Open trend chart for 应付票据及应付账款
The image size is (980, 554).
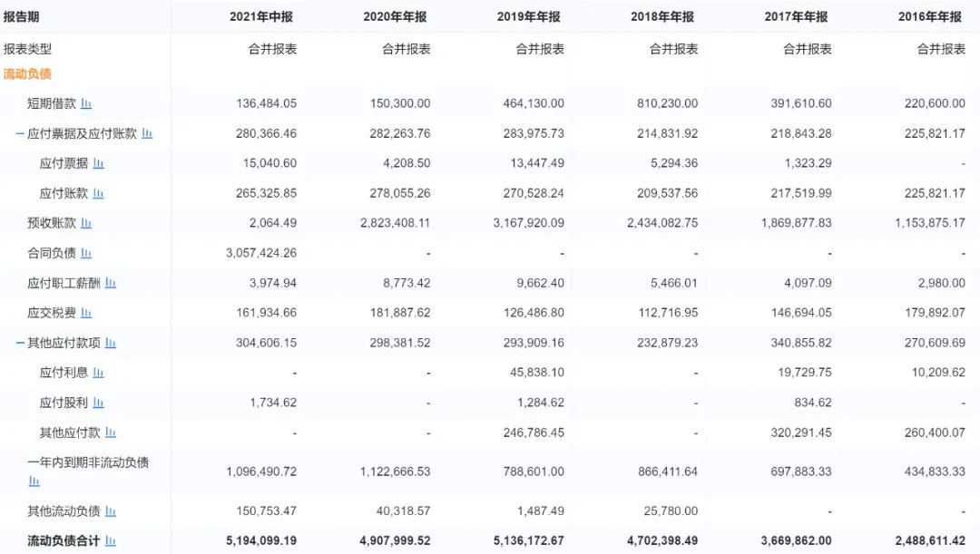coord(147,133)
